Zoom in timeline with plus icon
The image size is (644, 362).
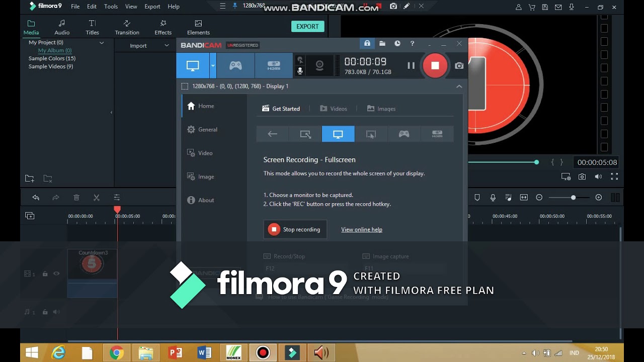coord(599,198)
